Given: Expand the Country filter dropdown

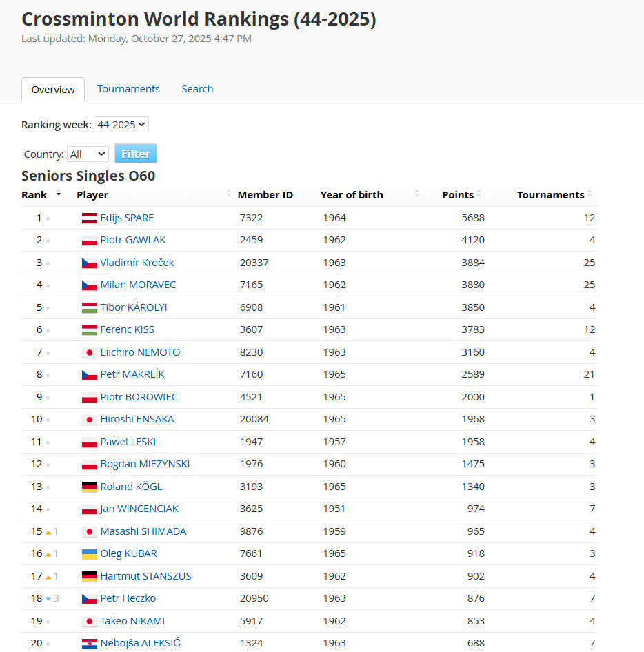Looking at the screenshot, I should coord(88,154).
